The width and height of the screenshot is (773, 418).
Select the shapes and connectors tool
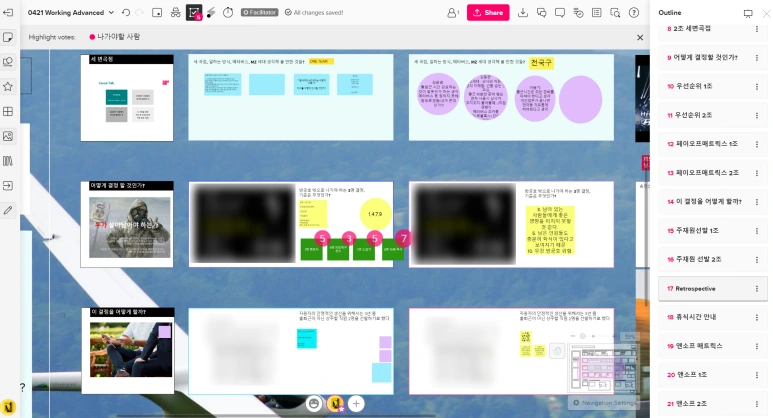click(x=8, y=62)
